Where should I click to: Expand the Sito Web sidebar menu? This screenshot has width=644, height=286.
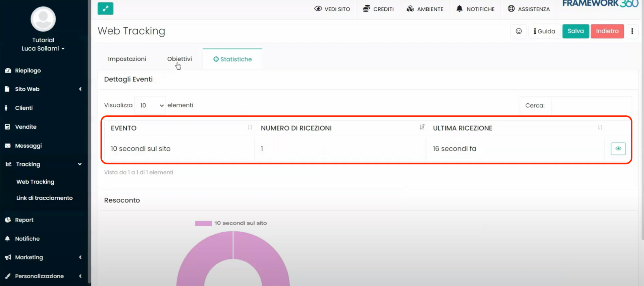click(x=44, y=89)
